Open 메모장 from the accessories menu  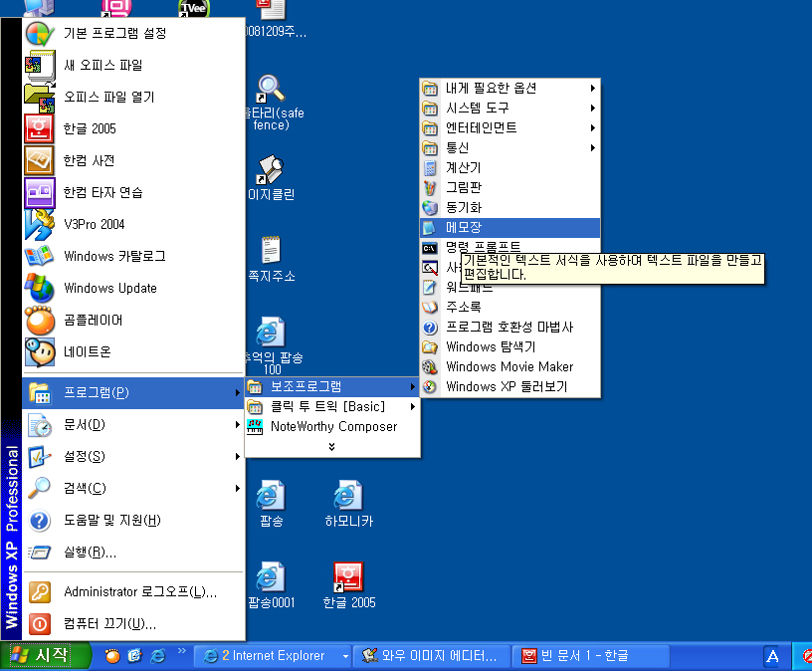coord(510,227)
